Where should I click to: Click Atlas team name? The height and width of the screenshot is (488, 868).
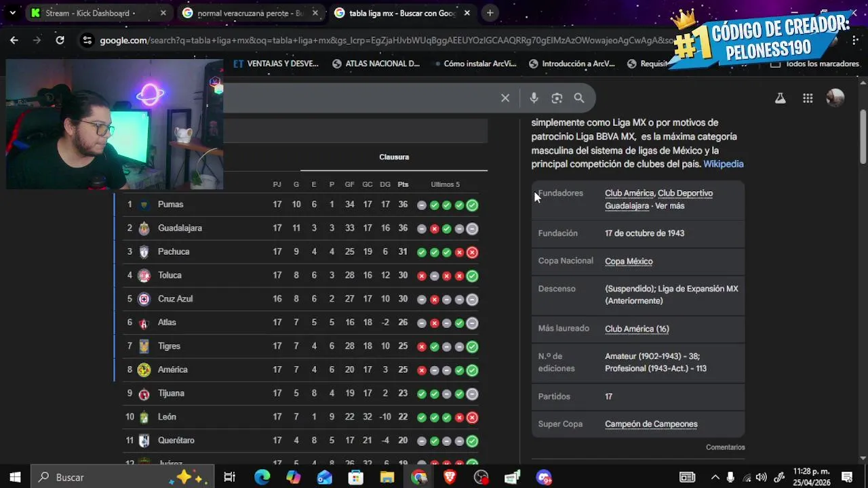pyautogui.click(x=167, y=323)
